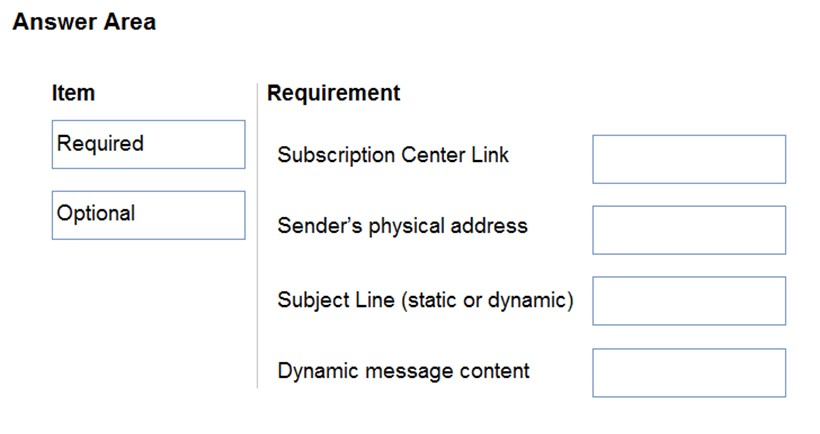820x434 pixels.
Task: Click the Dynamic message content label
Action: click(404, 371)
